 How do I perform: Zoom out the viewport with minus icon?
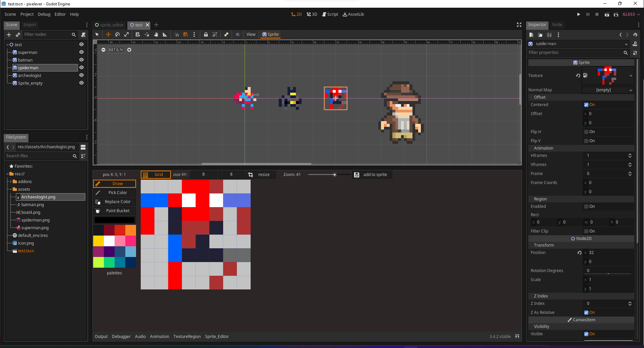[104, 50]
